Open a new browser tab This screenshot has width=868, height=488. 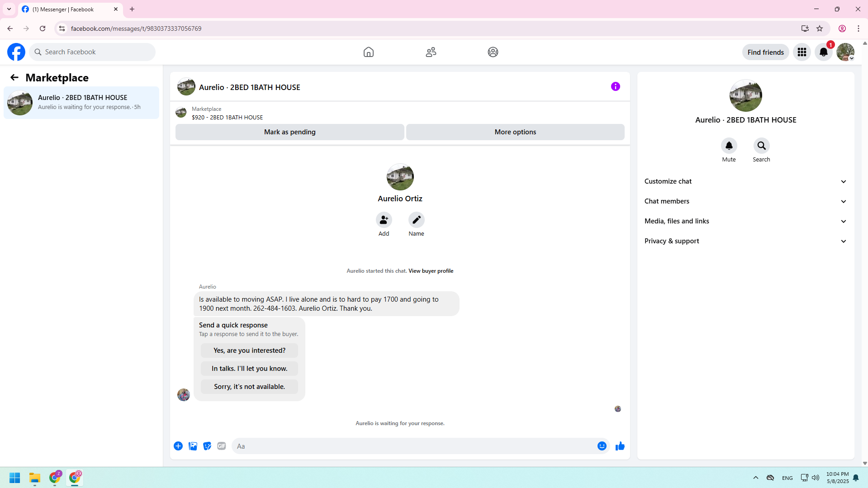click(132, 9)
